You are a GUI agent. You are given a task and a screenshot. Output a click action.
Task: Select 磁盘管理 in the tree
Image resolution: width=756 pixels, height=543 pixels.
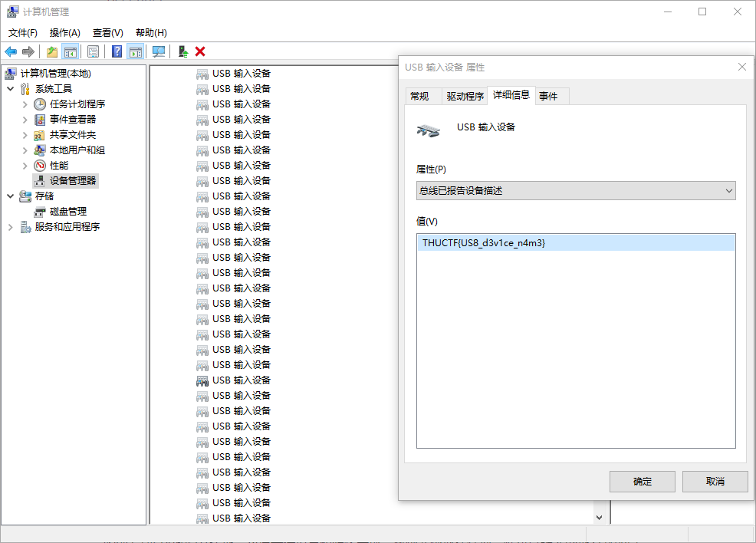67,212
